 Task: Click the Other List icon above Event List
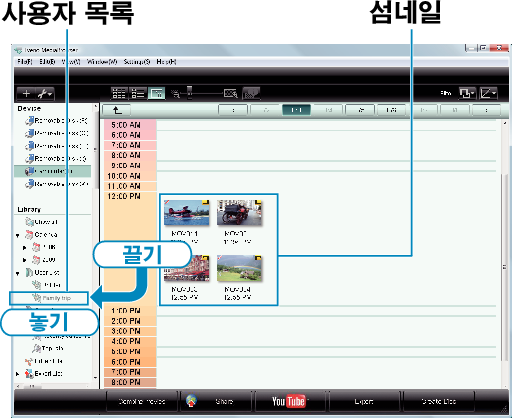pos(29,361)
